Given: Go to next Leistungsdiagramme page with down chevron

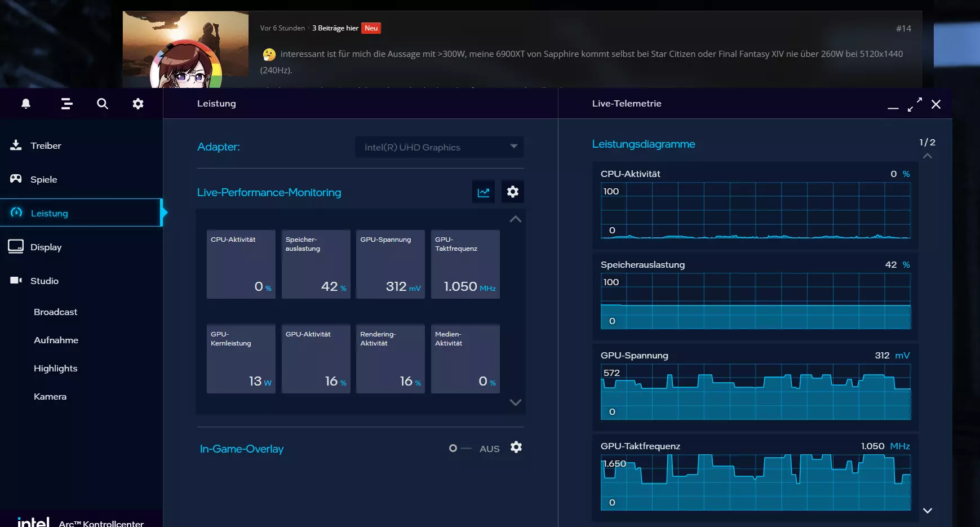Looking at the screenshot, I should click(928, 511).
